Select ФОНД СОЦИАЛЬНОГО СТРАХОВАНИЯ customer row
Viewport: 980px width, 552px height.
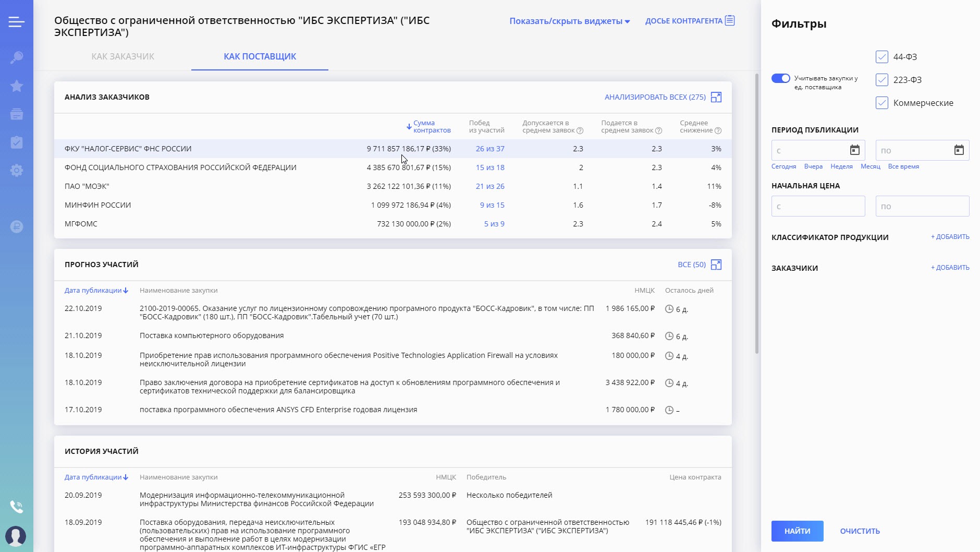[x=393, y=167]
